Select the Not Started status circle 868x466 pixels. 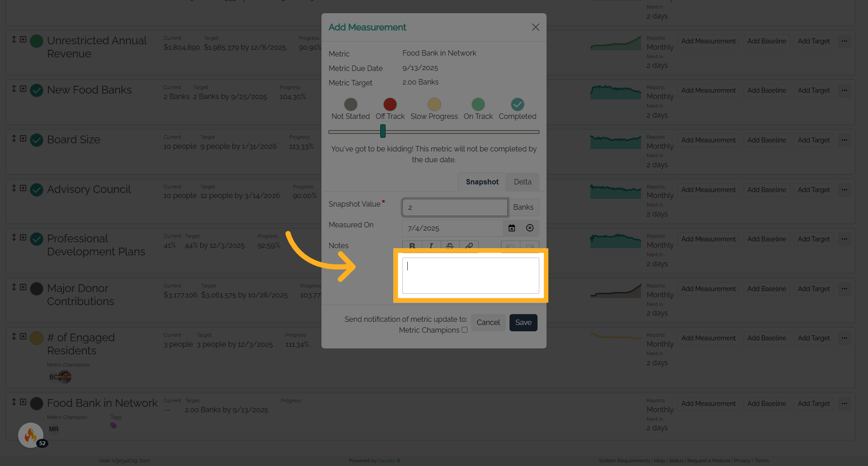(350, 104)
